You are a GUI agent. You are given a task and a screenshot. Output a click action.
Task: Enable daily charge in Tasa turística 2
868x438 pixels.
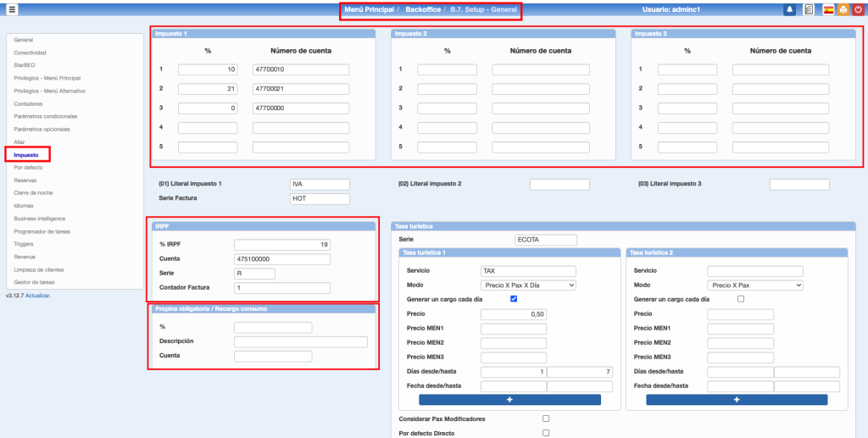click(740, 299)
